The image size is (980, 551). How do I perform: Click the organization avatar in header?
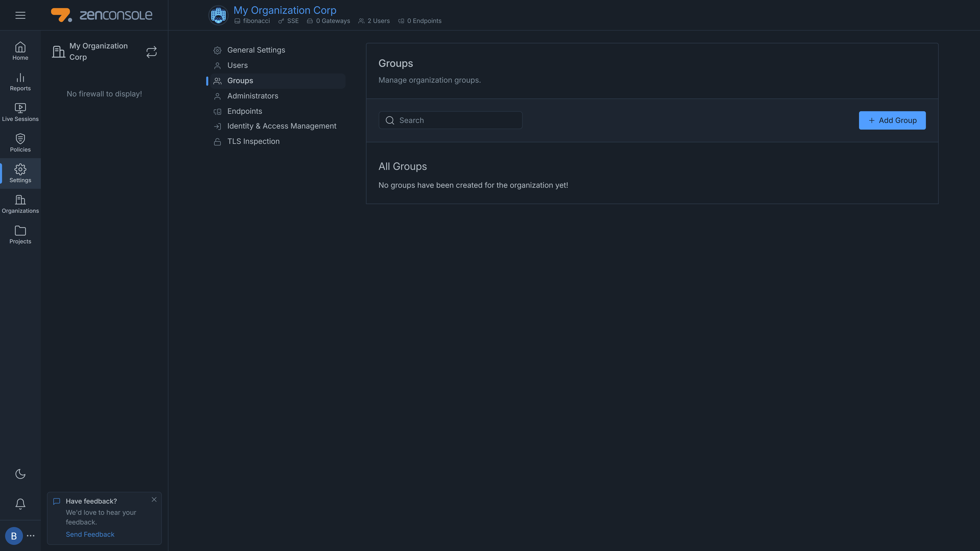(218, 15)
